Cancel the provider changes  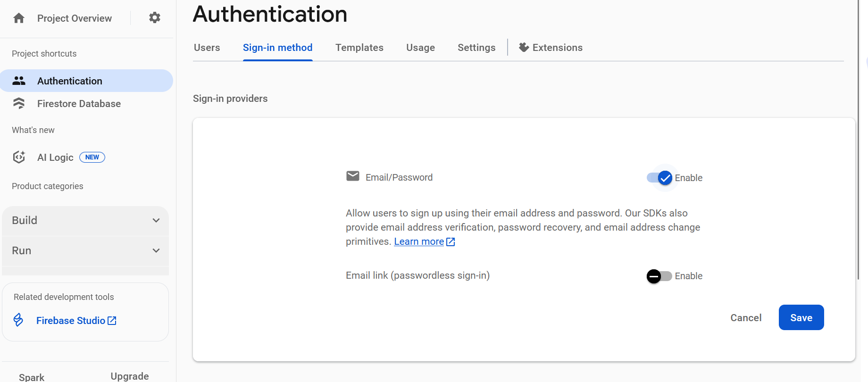(745, 318)
